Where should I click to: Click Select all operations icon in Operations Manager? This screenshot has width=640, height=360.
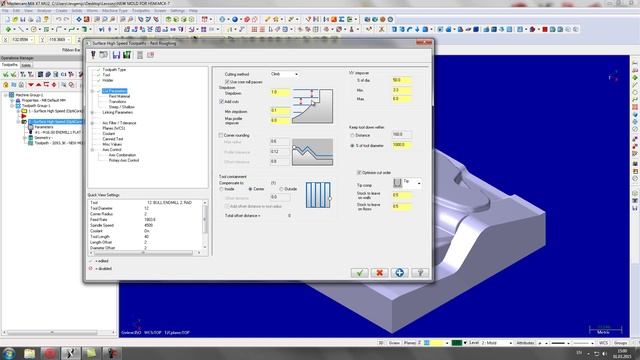(x=6, y=74)
